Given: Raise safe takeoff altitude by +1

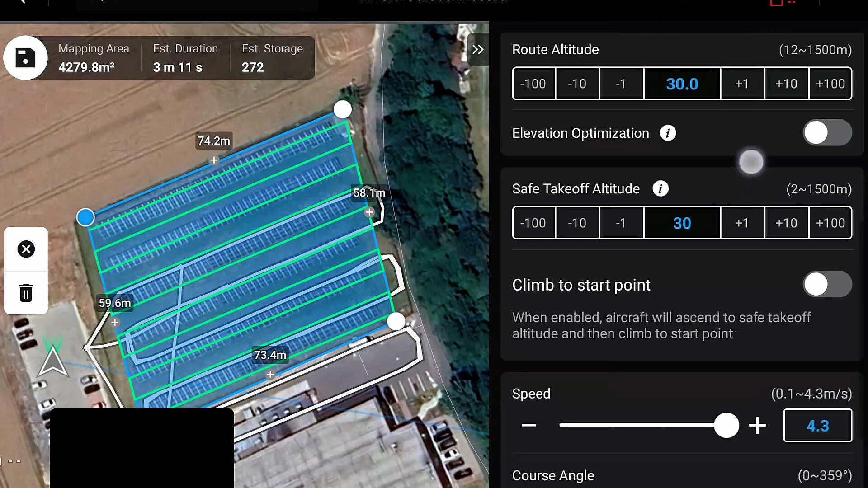Looking at the screenshot, I should [742, 223].
